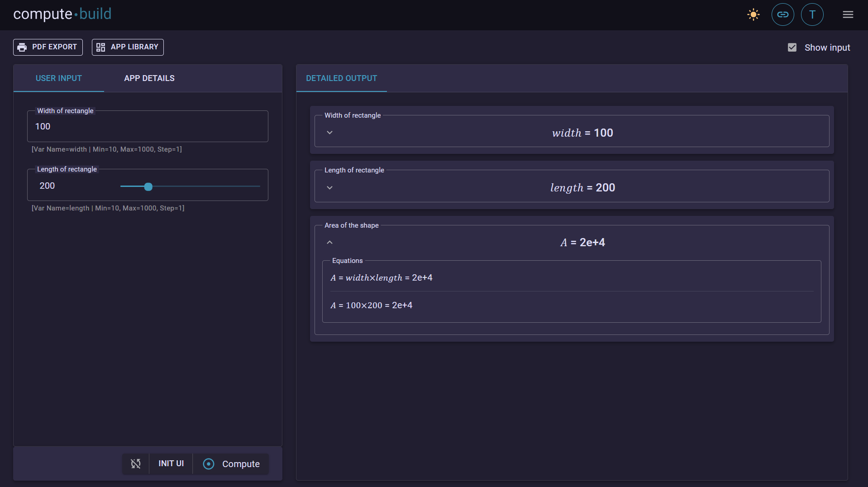Image resolution: width=868 pixels, height=487 pixels.
Task: Open the hamburger menu
Action: coord(848,14)
